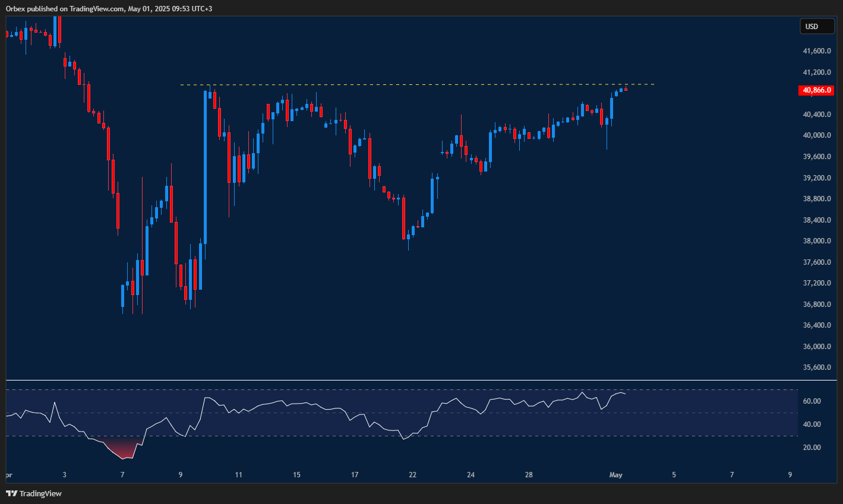This screenshot has width=843, height=504.
Task: Click the date label 28 on axis
Action: (x=529, y=475)
